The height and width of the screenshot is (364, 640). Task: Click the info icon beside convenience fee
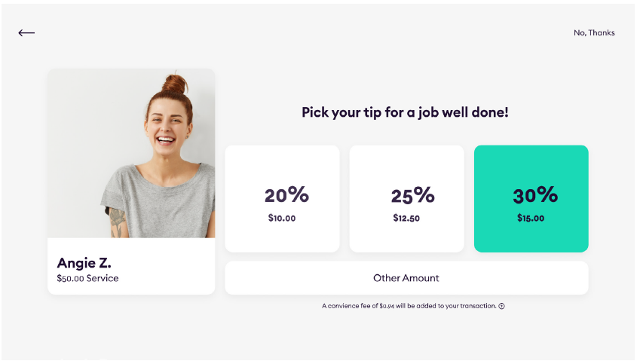pyautogui.click(x=502, y=306)
